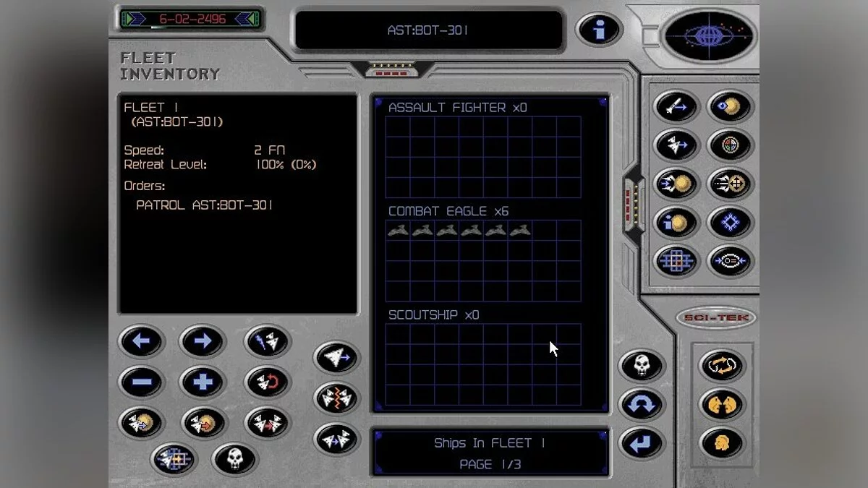Screen dimensions: 868x488
Task: Click the Orders: label
Action: click(x=145, y=186)
